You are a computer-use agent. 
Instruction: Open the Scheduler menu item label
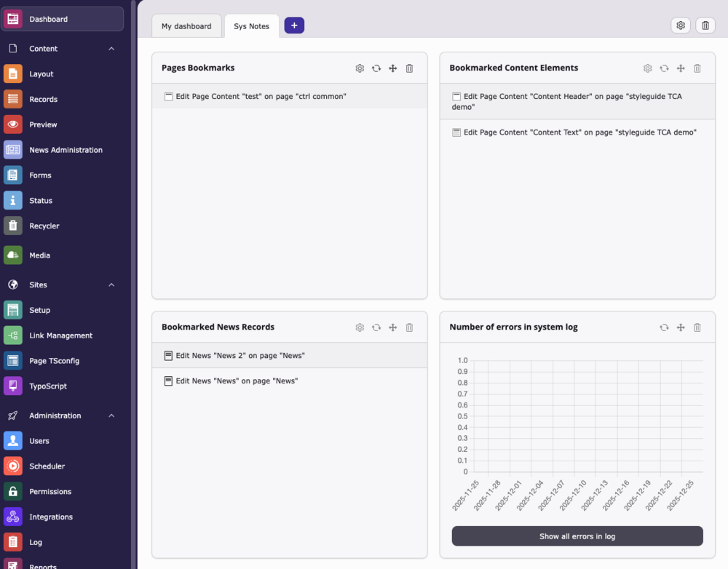point(47,466)
